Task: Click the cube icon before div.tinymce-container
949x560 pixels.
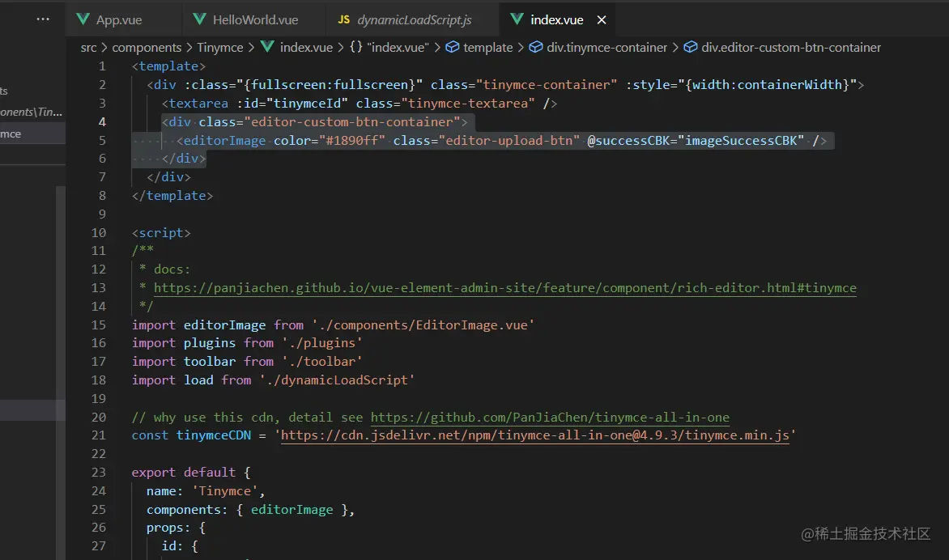Action: point(535,47)
